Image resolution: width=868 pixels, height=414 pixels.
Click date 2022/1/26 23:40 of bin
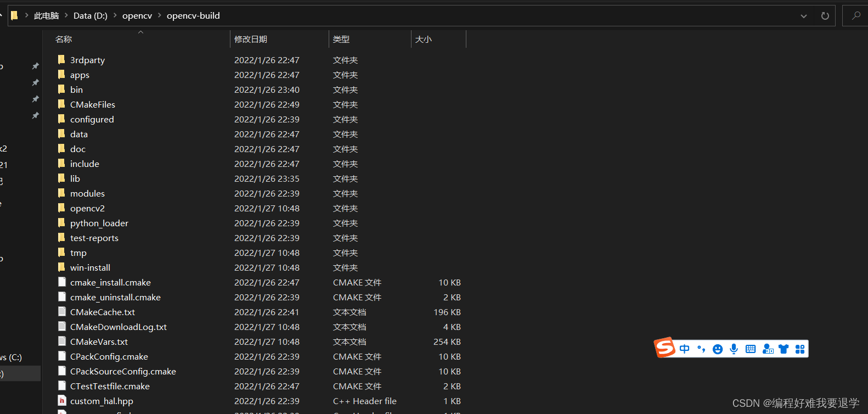pyautogui.click(x=267, y=89)
